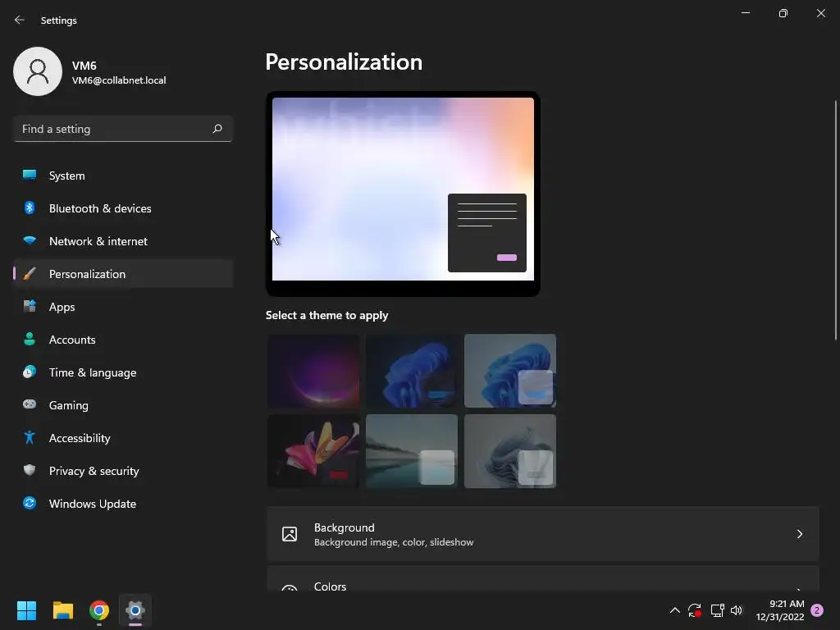Click the Find a setting search box
This screenshot has height=630, width=840.
click(123, 129)
